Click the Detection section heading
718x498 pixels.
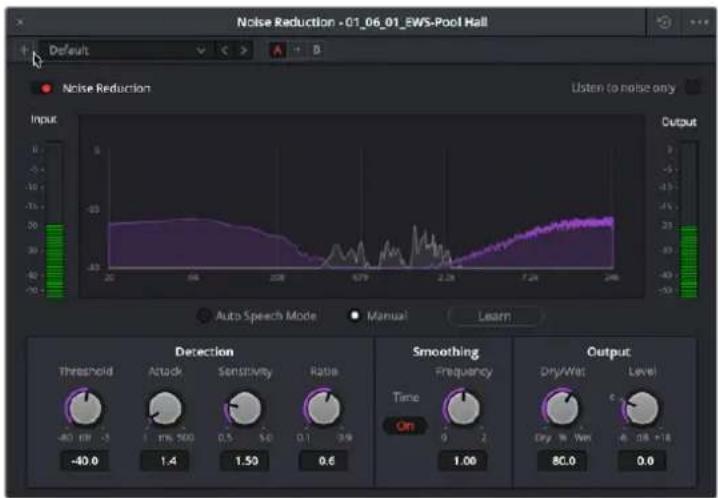[x=204, y=352]
